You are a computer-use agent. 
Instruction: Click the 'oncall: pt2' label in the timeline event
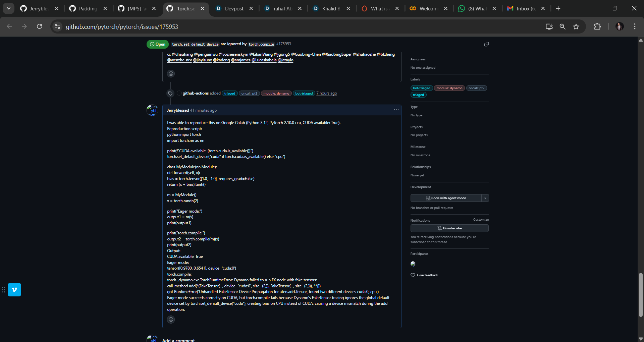click(249, 94)
